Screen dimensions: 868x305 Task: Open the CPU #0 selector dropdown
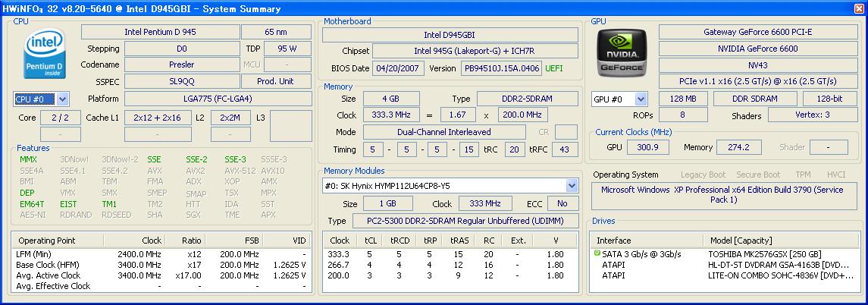63,99
